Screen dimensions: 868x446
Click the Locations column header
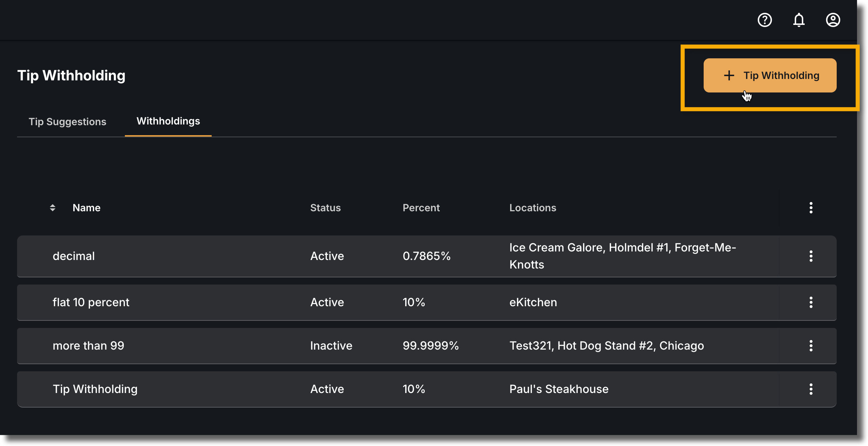click(x=533, y=208)
